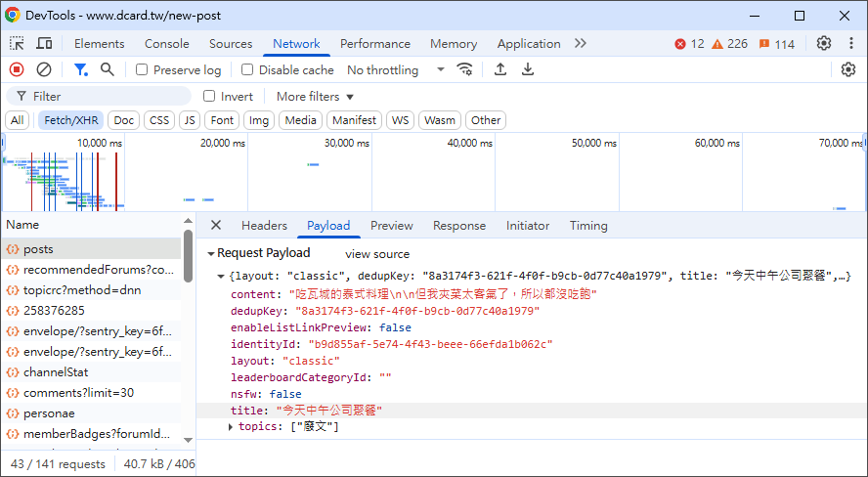
Task: Toggle the network filter funnel icon
Action: pyautogui.click(x=81, y=69)
